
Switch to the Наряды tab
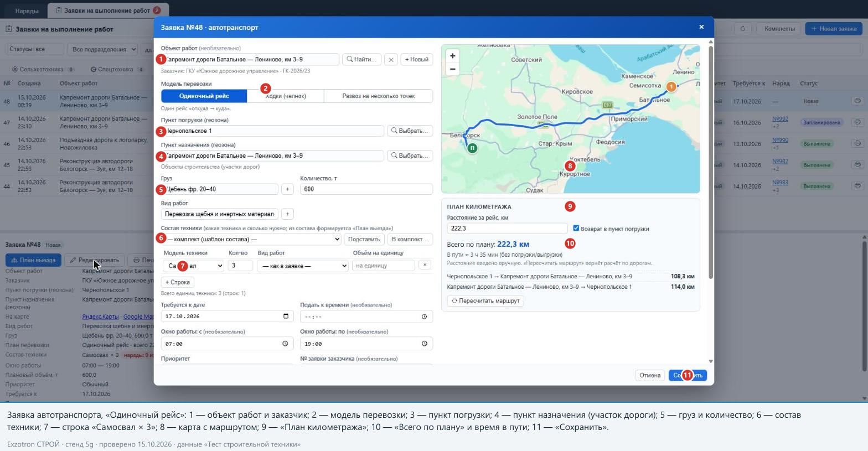27,11
